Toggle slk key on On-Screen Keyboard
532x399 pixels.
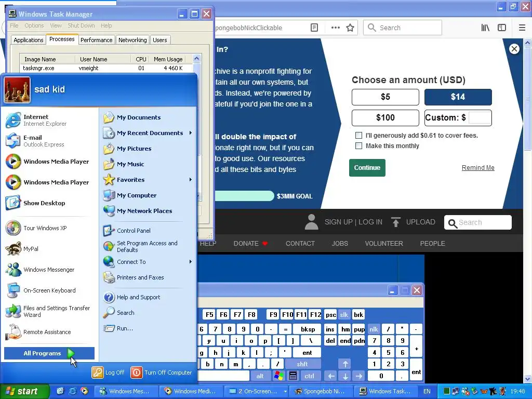click(x=344, y=314)
